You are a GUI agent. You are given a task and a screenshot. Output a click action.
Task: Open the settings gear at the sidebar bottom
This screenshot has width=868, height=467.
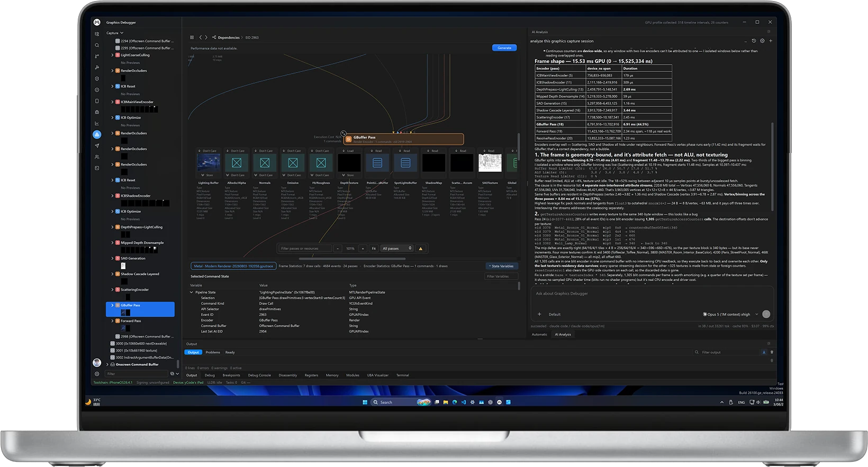[97, 374]
